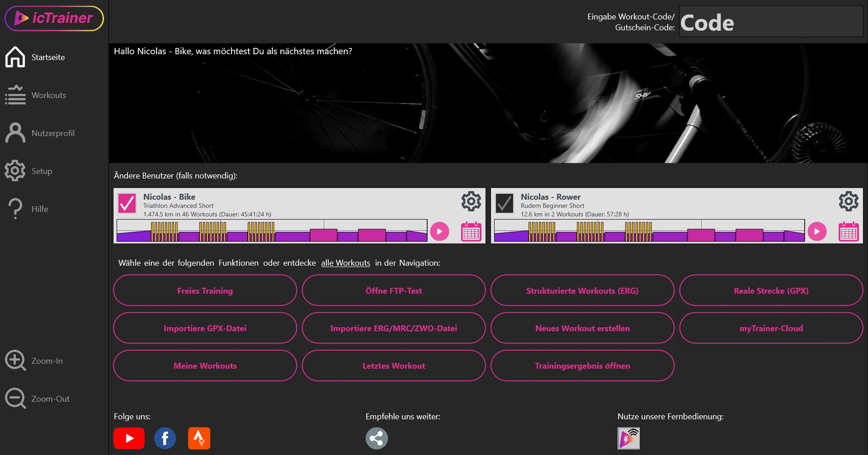Open settings gear for Nicolas - Bike
Viewport: 868px width, 455px height.
point(471,202)
